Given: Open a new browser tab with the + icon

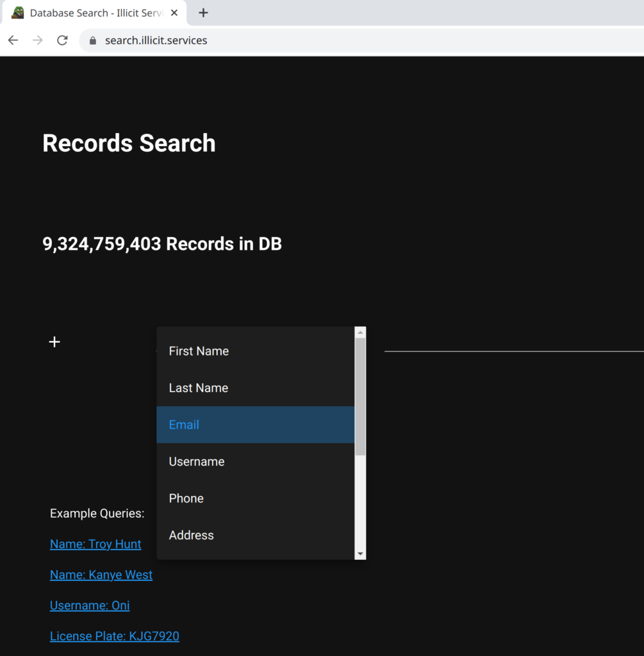Looking at the screenshot, I should (x=203, y=12).
